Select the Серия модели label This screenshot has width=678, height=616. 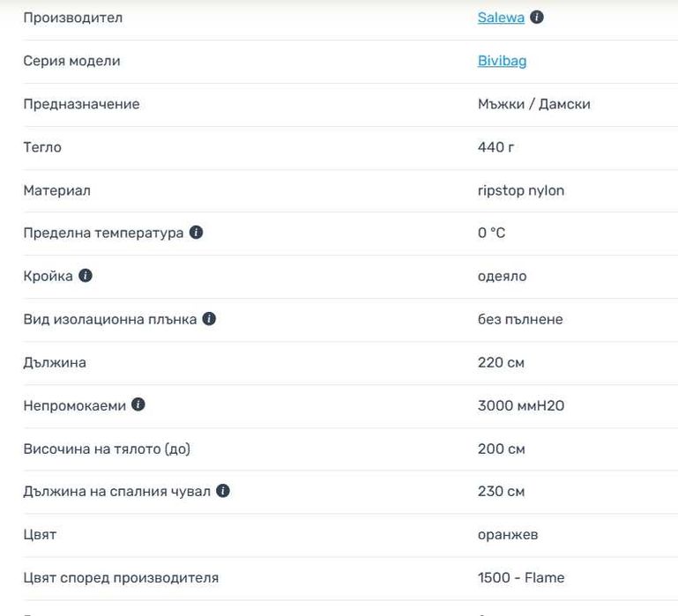(x=71, y=61)
